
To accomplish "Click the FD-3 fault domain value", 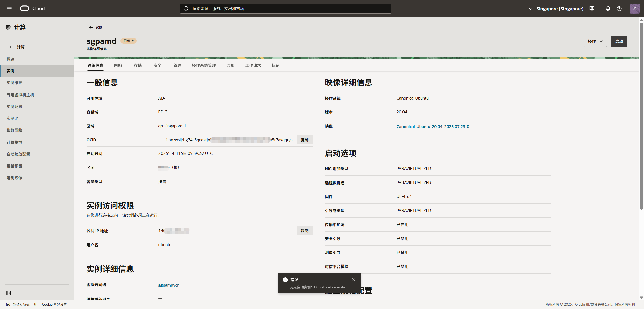I will pos(163,112).
